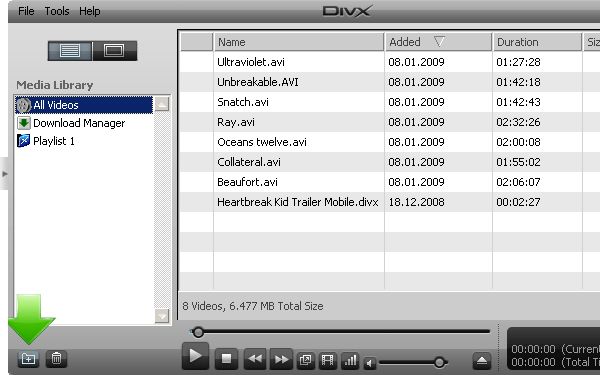Switch to list view mode
The image size is (600, 375).
point(70,51)
